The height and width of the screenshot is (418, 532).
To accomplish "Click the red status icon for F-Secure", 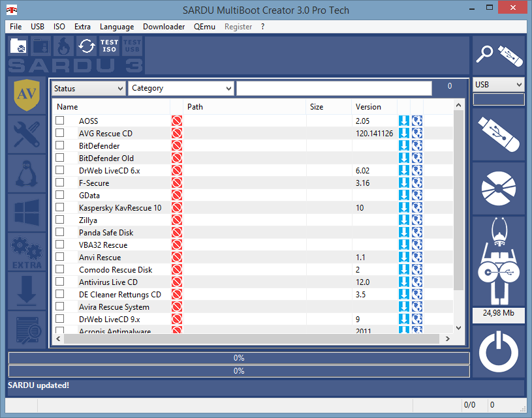I will pos(177,183).
